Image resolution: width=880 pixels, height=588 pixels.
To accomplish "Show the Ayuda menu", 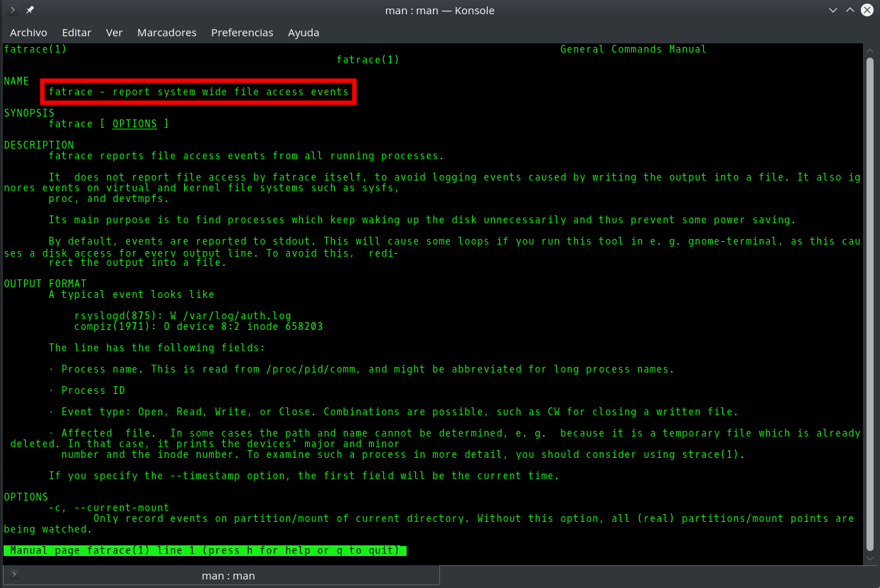I will tap(304, 33).
